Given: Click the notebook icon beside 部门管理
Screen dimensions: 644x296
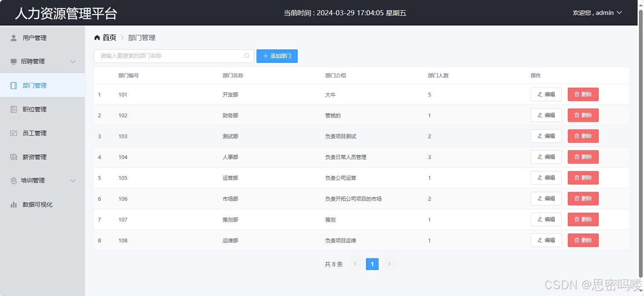Looking at the screenshot, I should pyautogui.click(x=14, y=85).
